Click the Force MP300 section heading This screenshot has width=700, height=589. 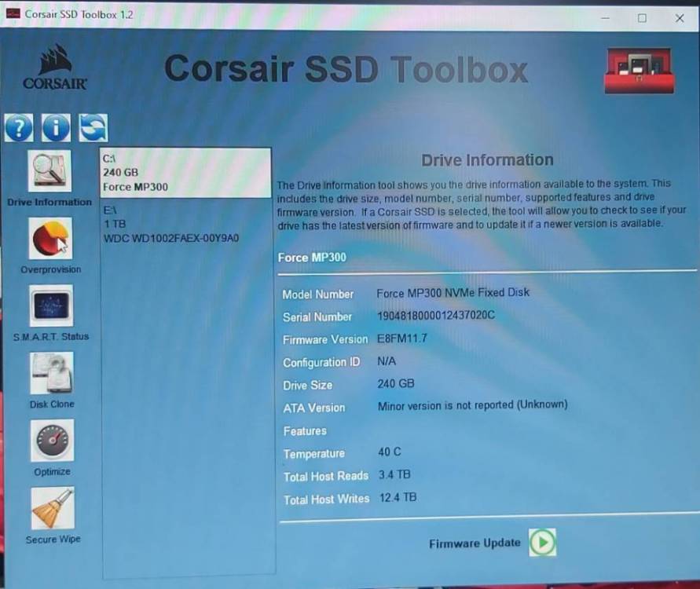pyautogui.click(x=312, y=258)
